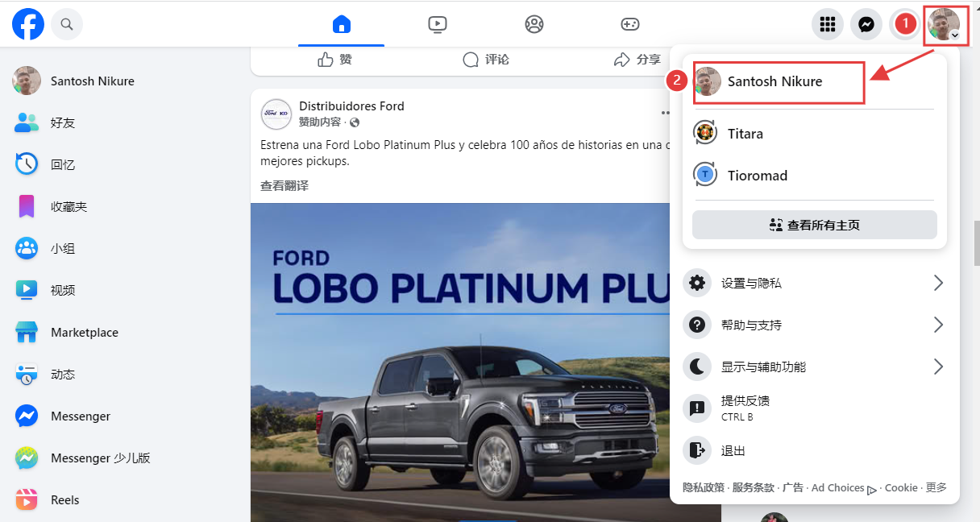Go to the Home tab

pos(342,24)
